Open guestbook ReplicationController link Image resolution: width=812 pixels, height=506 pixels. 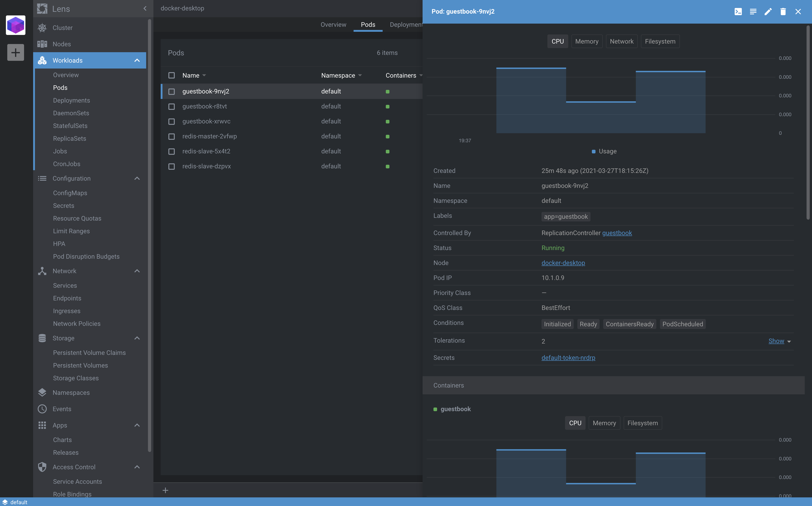(617, 233)
